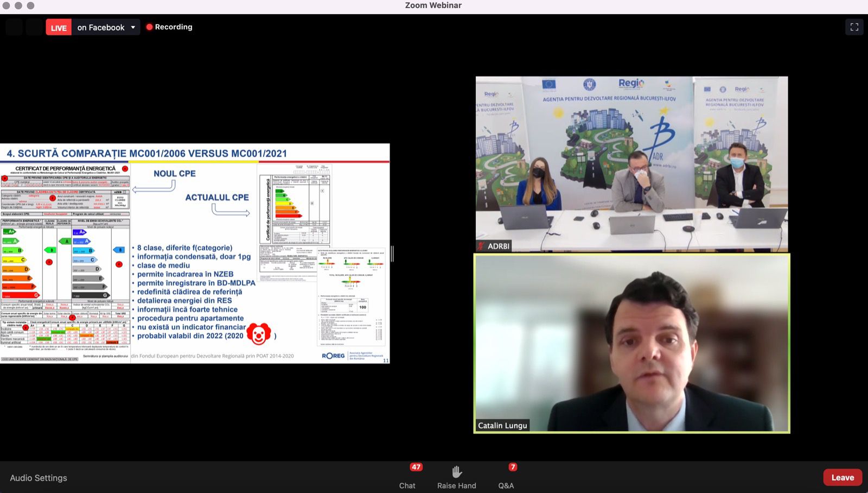Click the divider handle between slide and videos

point(392,254)
